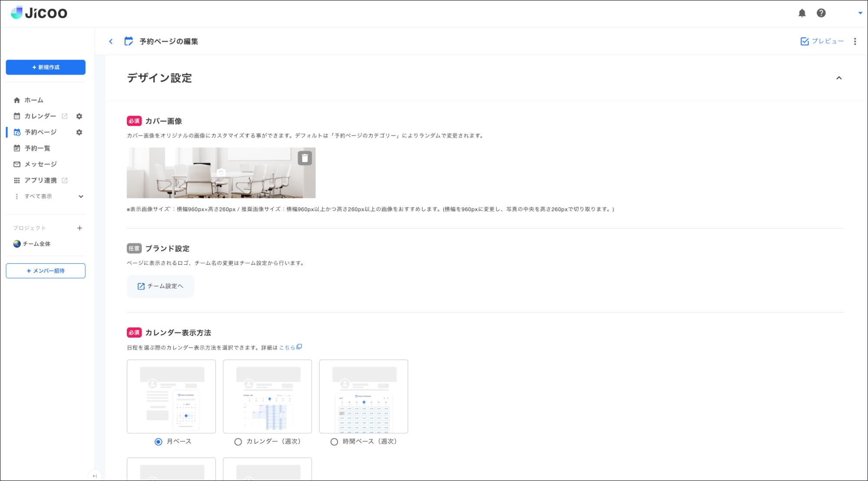Click the チーム設定へ button
This screenshot has width=868, height=481.
(x=160, y=286)
